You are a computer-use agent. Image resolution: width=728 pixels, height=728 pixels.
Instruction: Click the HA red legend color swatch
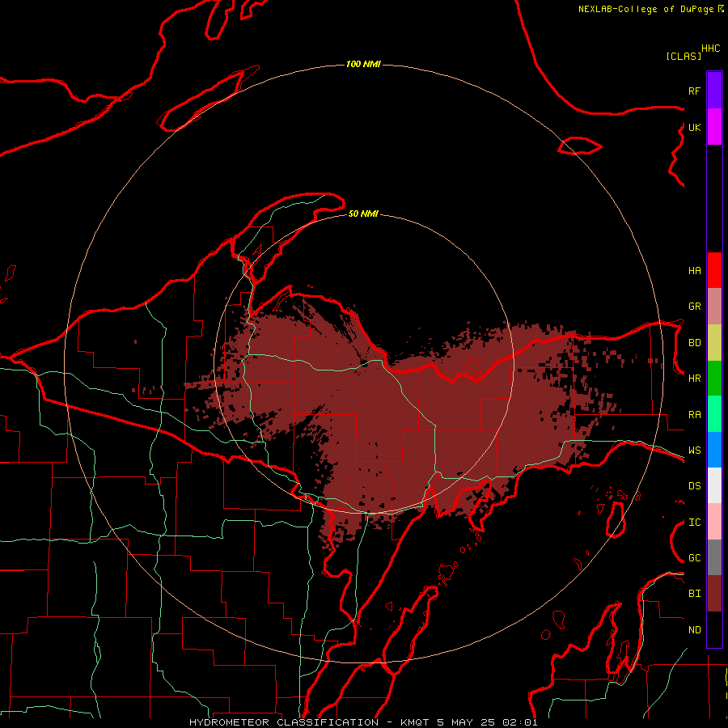(714, 270)
